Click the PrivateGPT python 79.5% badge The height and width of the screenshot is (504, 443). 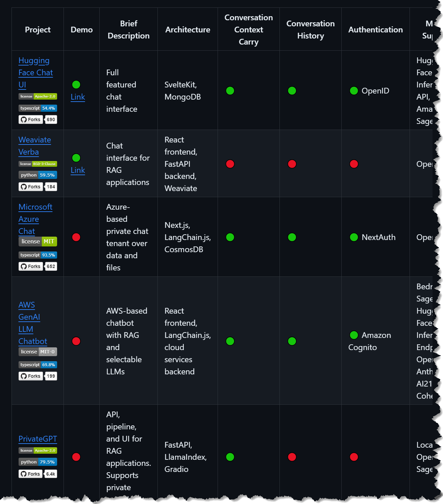pos(38,462)
